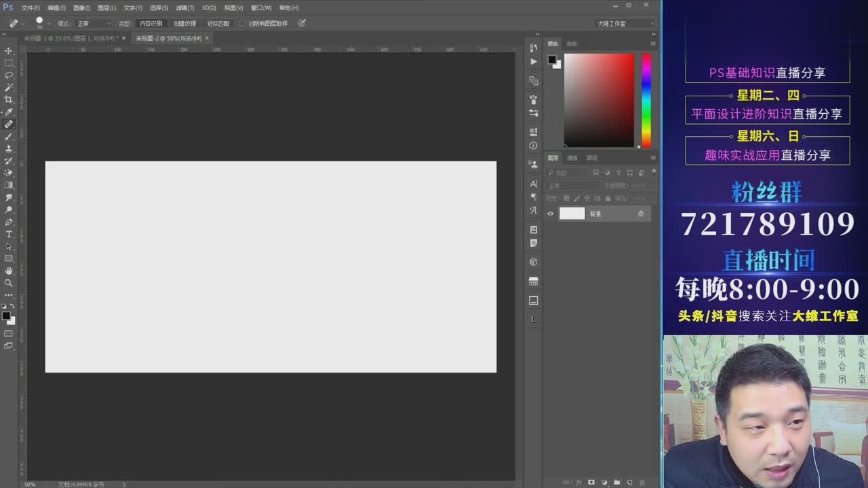Screen dimensions: 868x488
Task: Open the Edit Toolbar three-dots button
Action: point(9,295)
